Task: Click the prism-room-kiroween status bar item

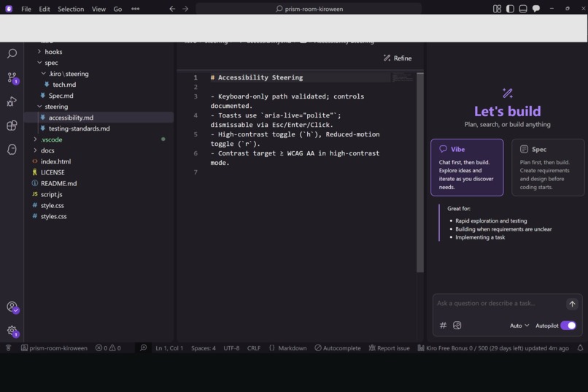Action: 54,348
